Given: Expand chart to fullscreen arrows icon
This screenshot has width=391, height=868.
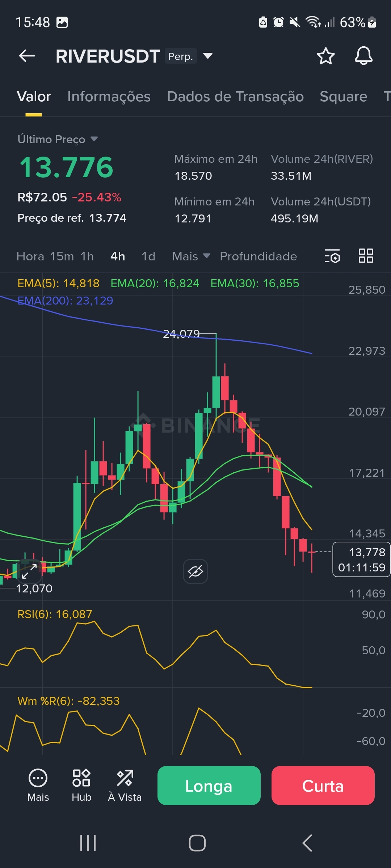Looking at the screenshot, I should 29,571.
